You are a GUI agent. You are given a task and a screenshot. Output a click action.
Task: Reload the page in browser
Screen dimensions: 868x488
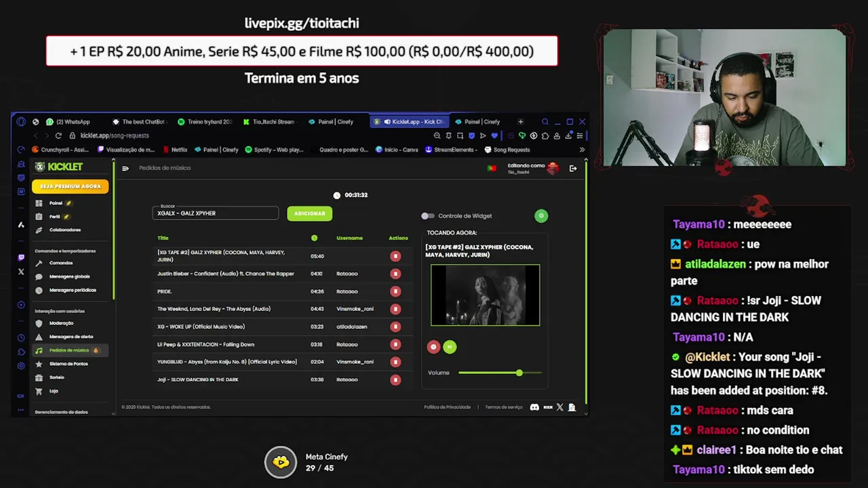click(58, 136)
